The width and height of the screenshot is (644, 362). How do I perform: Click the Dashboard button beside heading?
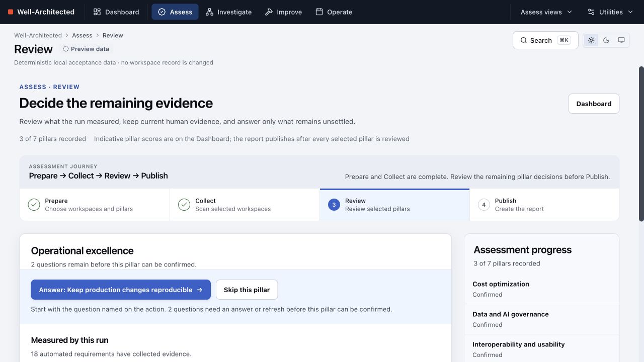click(x=594, y=104)
